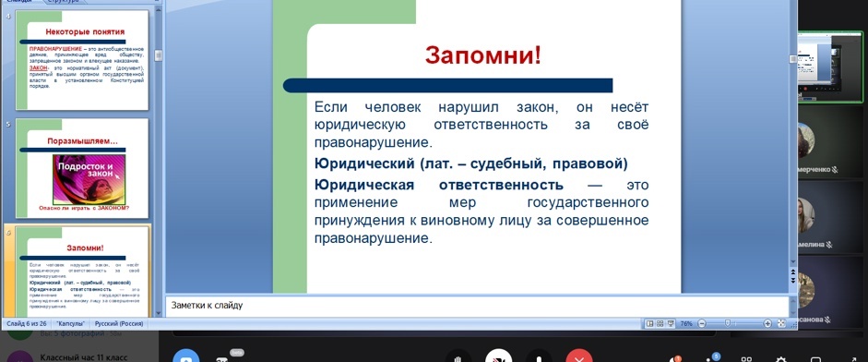Viewport: 868px width, 362px height.
Task: Open the call settings gear icon
Action: click(x=781, y=359)
